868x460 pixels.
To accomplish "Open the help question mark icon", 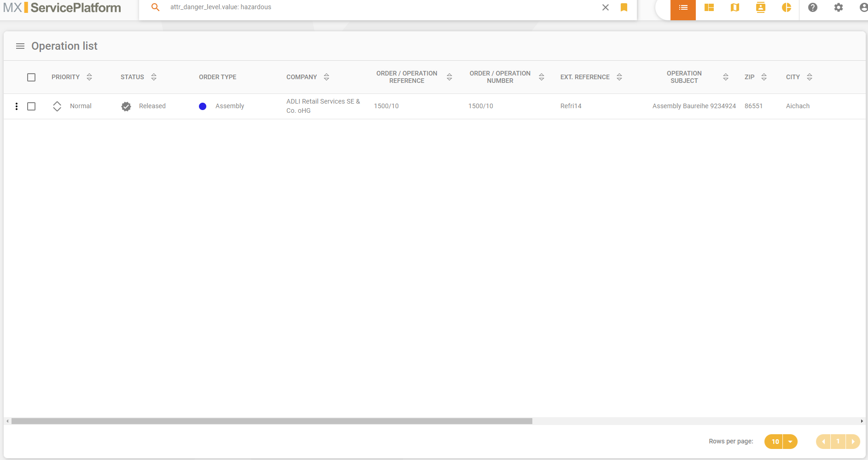I will (813, 7).
